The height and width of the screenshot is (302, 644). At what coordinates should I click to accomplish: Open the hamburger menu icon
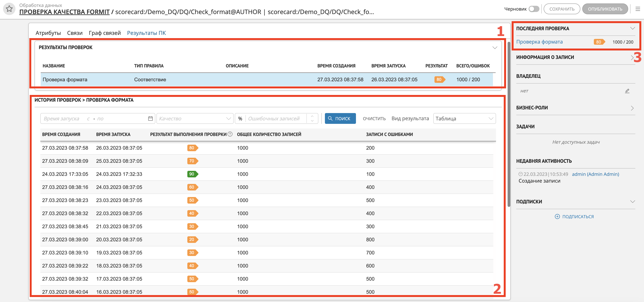[638, 9]
